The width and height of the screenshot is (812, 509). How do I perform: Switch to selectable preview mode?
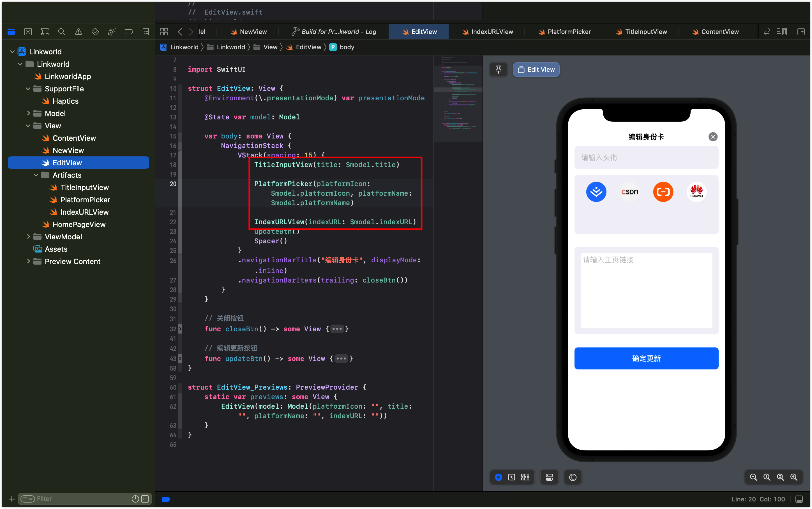coord(512,477)
